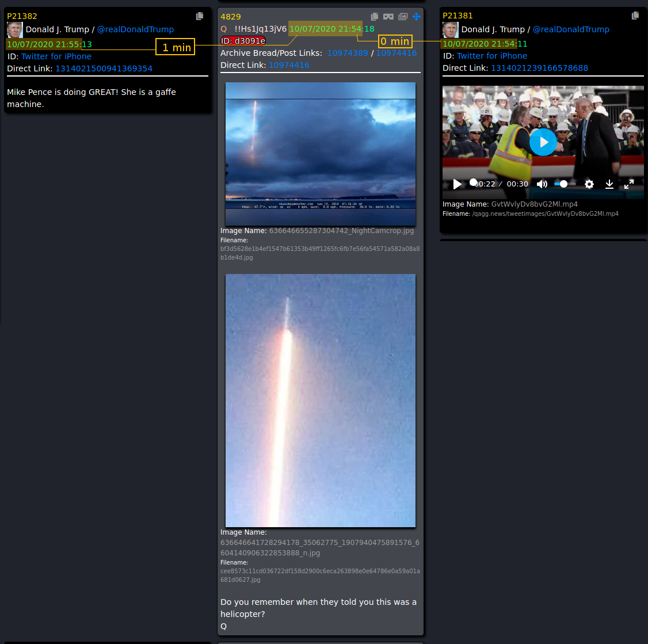
Task: Copy post 4829 using the clipboard icon
Action: click(375, 17)
